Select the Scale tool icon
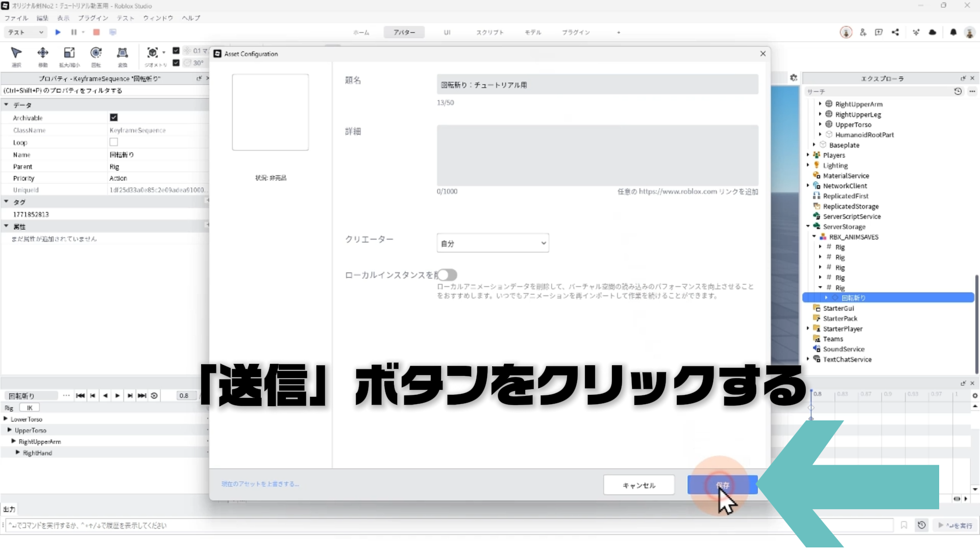This screenshot has width=980, height=551. (x=69, y=53)
